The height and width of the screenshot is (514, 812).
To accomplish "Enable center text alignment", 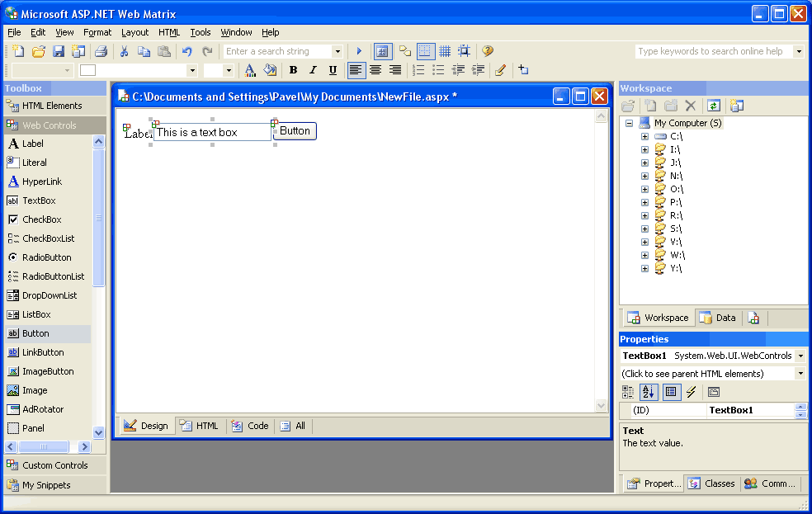I will (375, 70).
